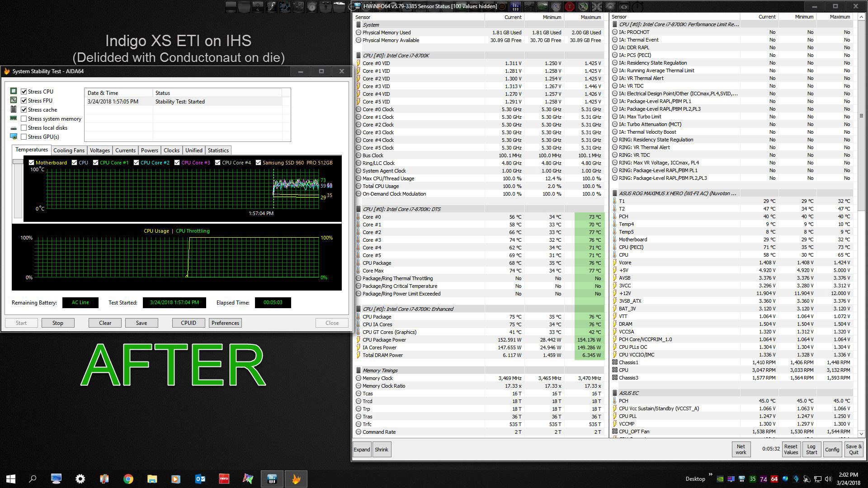Open AIDA64 CPUID panel
Image resolution: width=868 pixels, height=488 pixels.
(x=189, y=323)
